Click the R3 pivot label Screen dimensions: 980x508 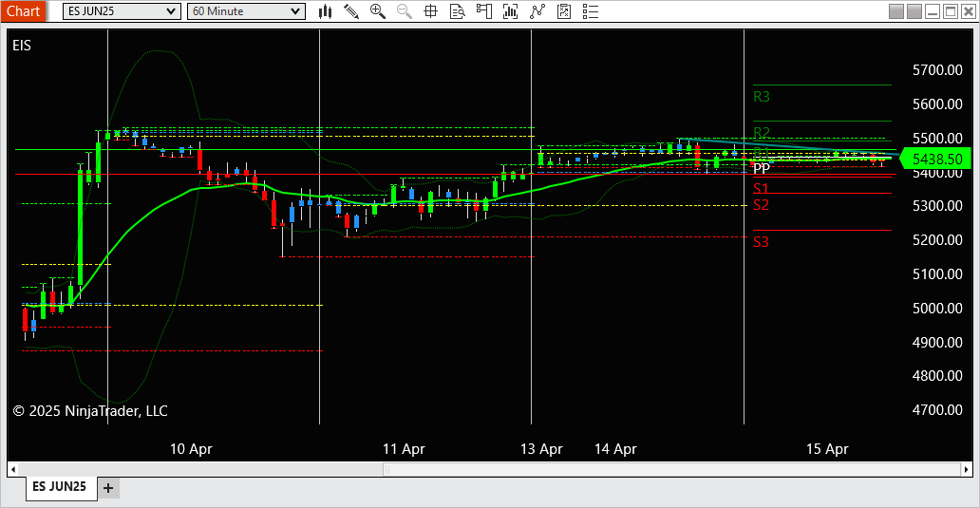click(762, 97)
